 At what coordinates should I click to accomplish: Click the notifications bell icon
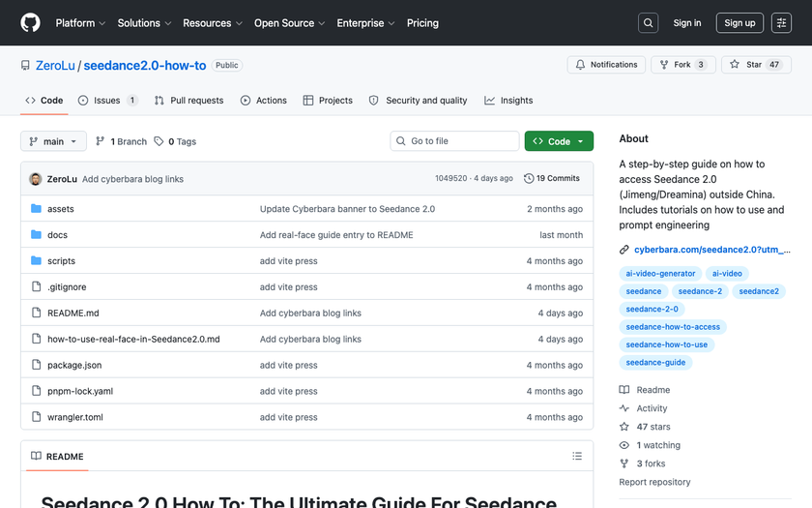pos(580,65)
